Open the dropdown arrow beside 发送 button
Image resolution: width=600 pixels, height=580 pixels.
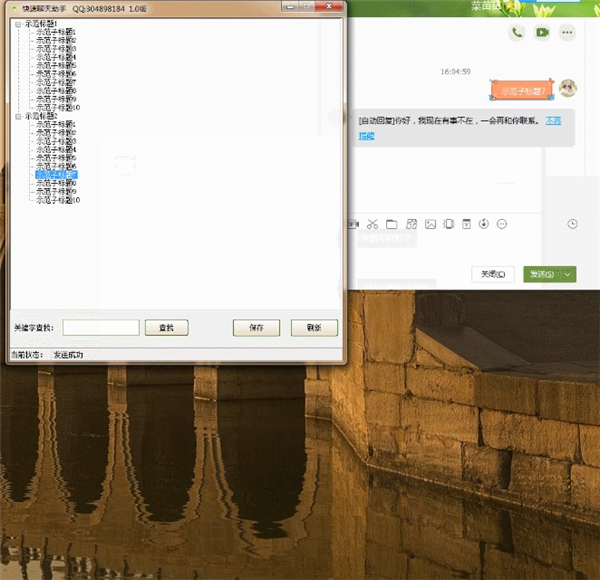point(568,274)
